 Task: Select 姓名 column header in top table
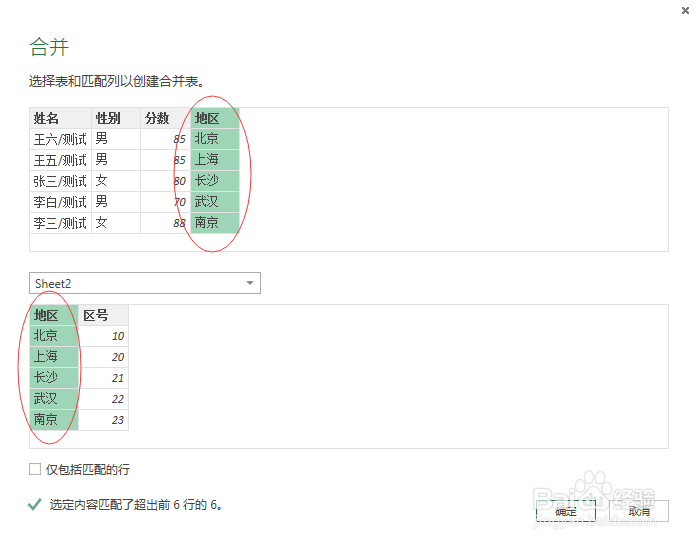click(60, 118)
